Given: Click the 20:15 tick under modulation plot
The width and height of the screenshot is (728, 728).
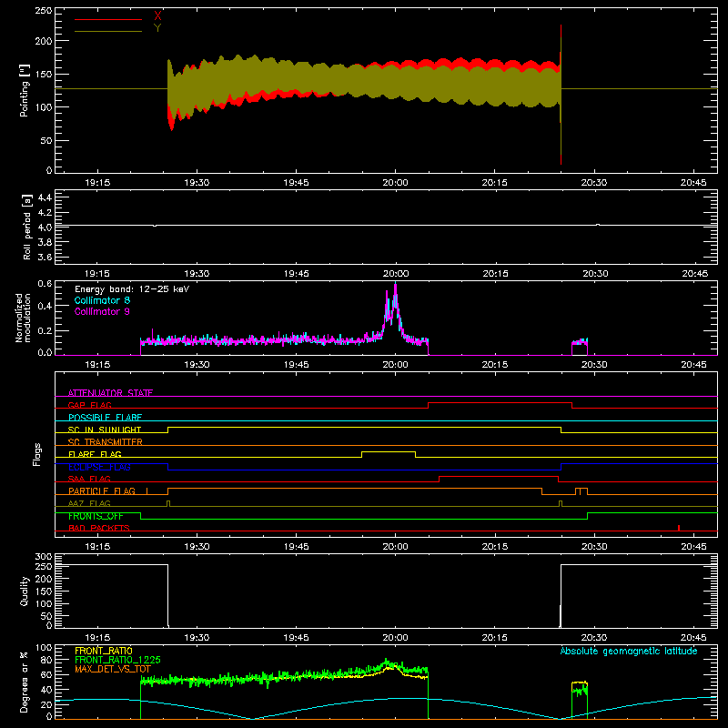Looking at the screenshot, I should [495, 365].
